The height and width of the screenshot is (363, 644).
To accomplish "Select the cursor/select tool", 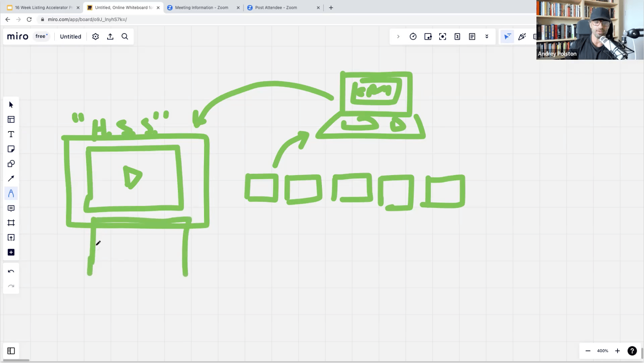I will pyautogui.click(x=11, y=105).
